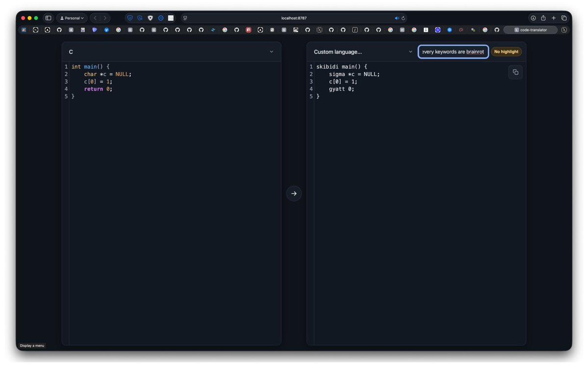This screenshot has width=588, height=372.
Task: Go forward one page
Action: click(x=105, y=18)
